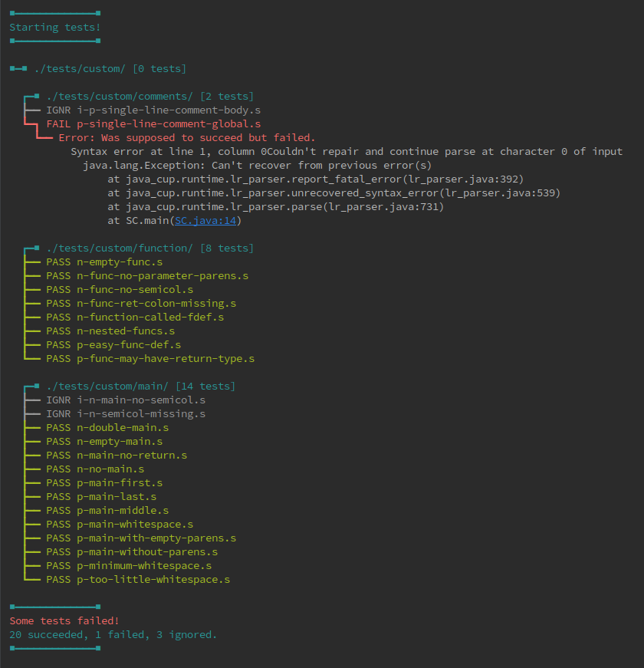Image resolution: width=644 pixels, height=668 pixels.
Task: Select PASS p-main-with-empty-parens.s entry
Action: (x=141, y=538)
